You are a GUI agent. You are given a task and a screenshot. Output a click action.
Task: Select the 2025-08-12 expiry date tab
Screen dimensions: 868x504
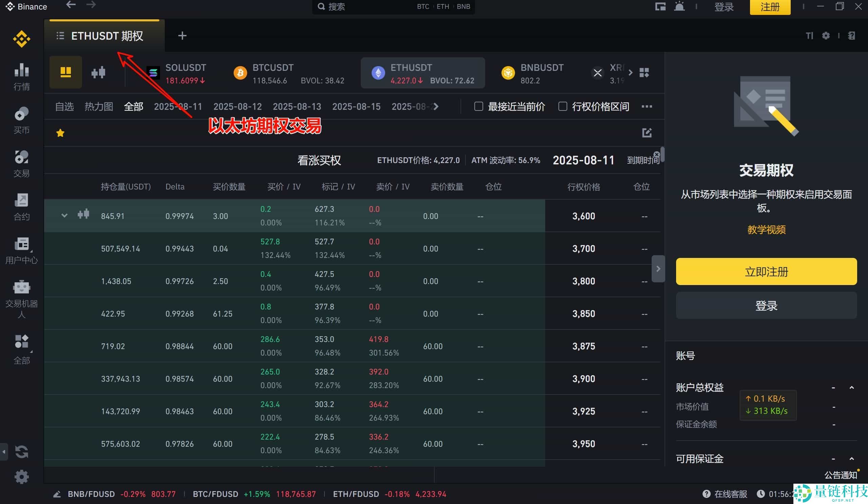[x=238, y=106]
